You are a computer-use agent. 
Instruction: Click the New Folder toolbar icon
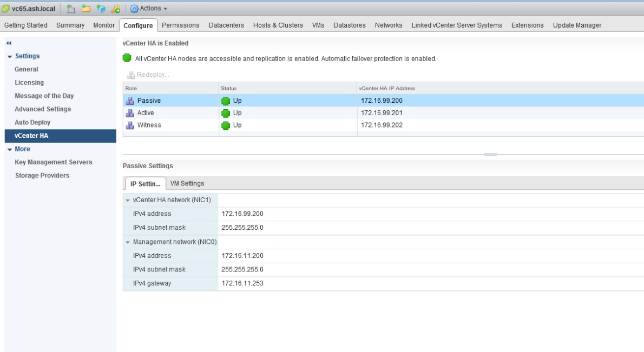[86, 9]
